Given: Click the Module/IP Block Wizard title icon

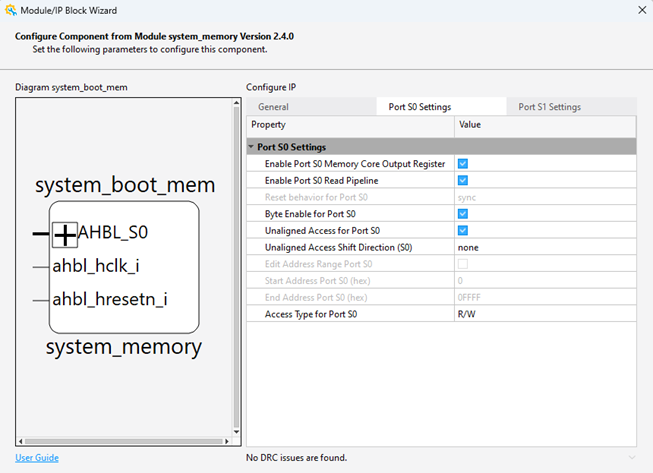Looking at the screenshot, I should click(x=11, y=10).
